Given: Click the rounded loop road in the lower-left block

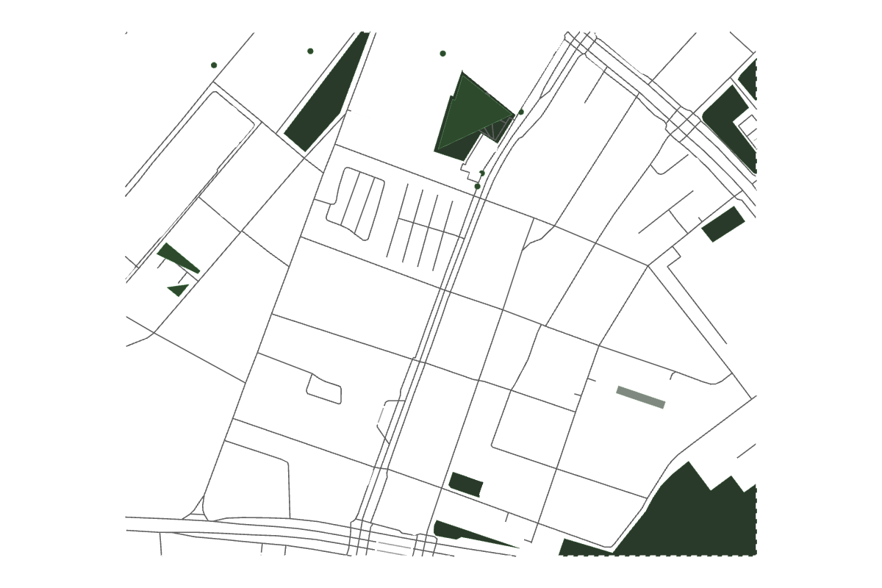Looking at the screenshot, I should 324,389.
